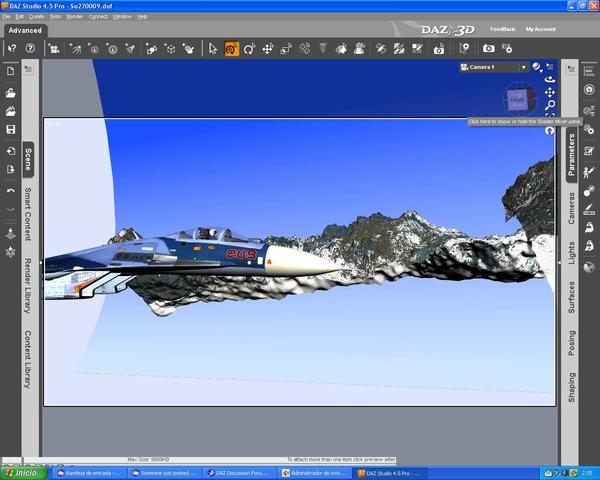
Task: Click the Save floppy disk icon
Action: point(10,129)
